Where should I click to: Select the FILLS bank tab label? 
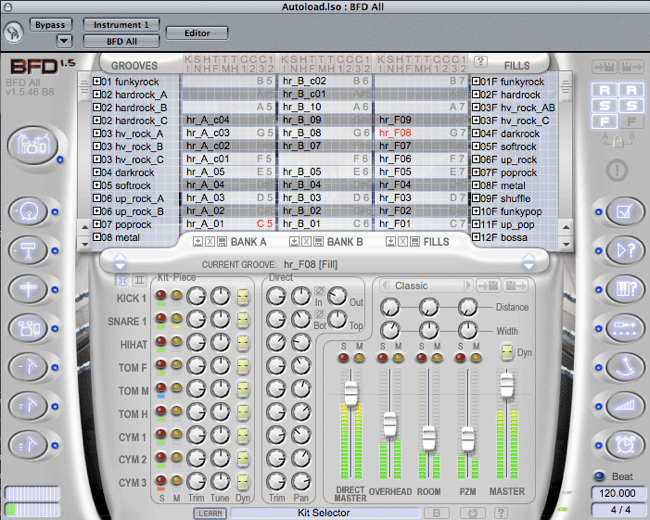pos(436,242)
